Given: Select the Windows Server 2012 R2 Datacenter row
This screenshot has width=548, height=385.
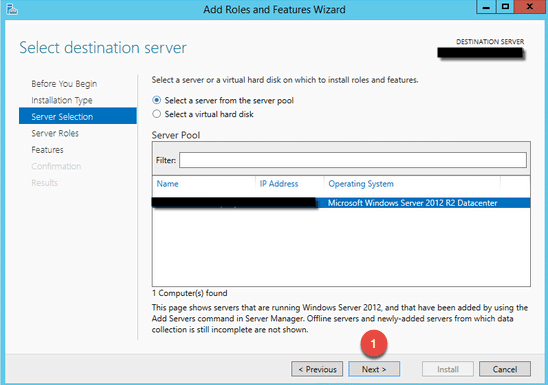Looking at the screenshot, I should click(341, 203).
